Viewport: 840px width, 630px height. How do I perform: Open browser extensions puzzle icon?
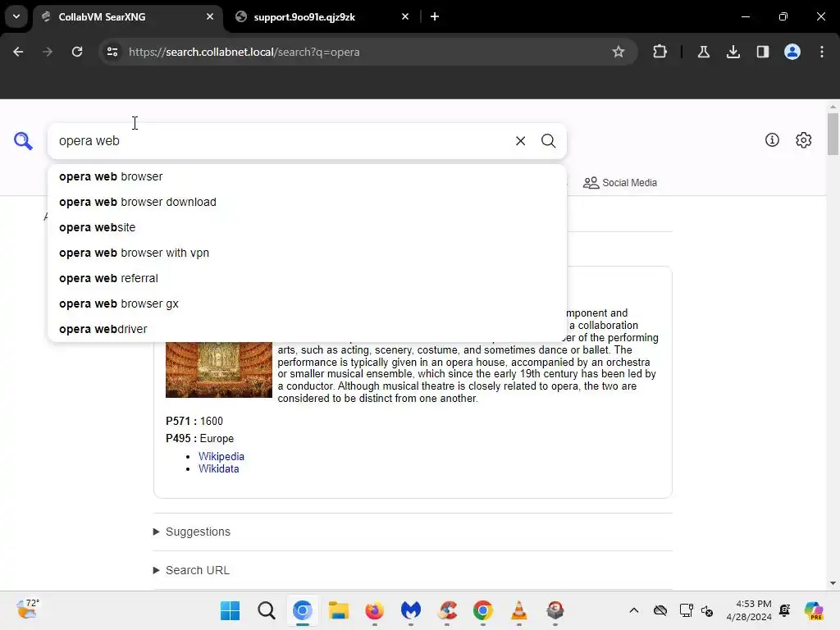pyautogui.click(x=660, y=52)
